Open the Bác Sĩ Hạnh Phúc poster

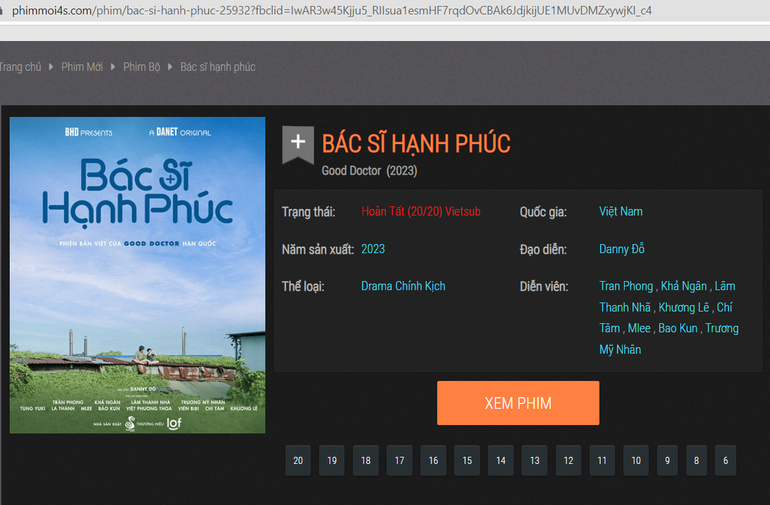point(138,275)
